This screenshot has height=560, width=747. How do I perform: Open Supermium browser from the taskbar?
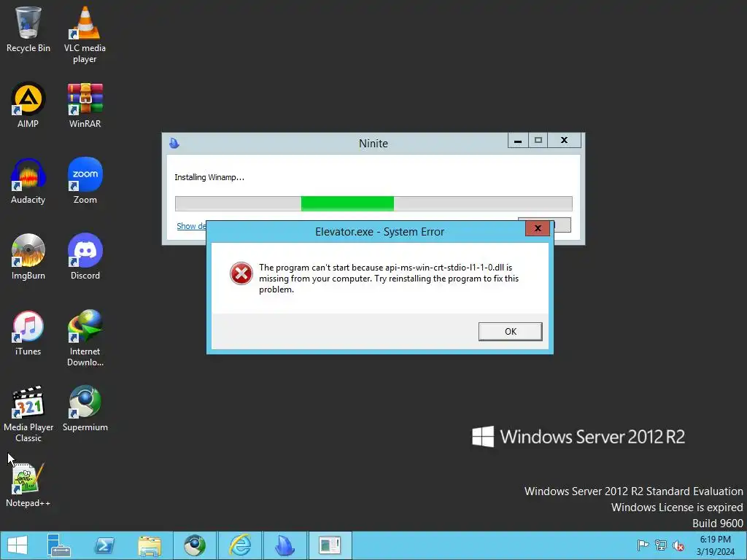(x=195, y=545)
